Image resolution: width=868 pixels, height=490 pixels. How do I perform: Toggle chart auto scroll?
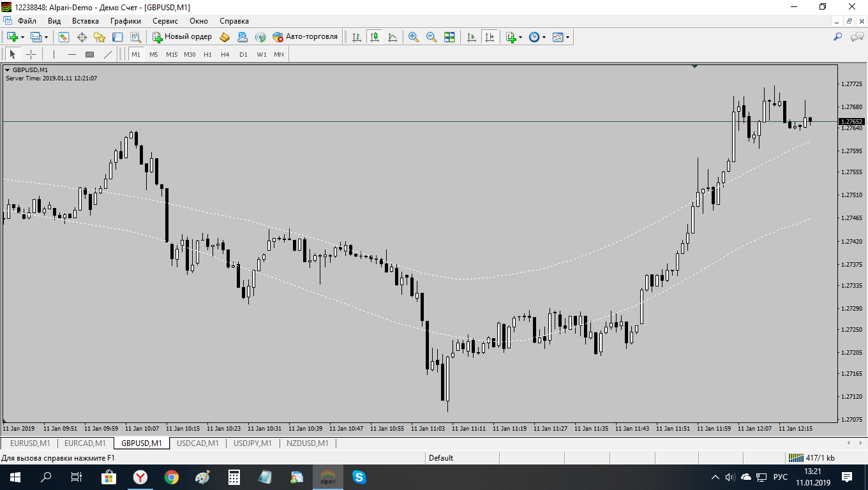pos(472,37)
